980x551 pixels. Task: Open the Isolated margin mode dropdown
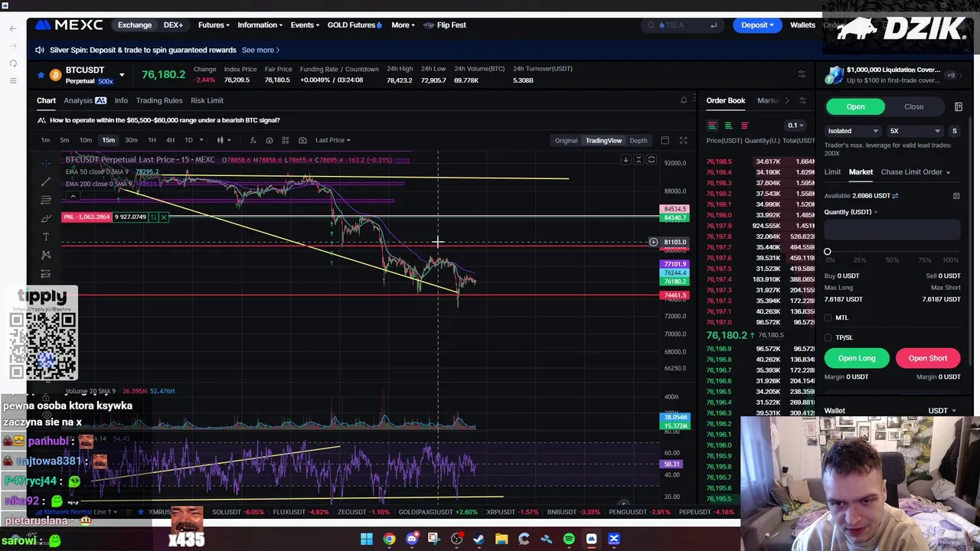[853, 131]
